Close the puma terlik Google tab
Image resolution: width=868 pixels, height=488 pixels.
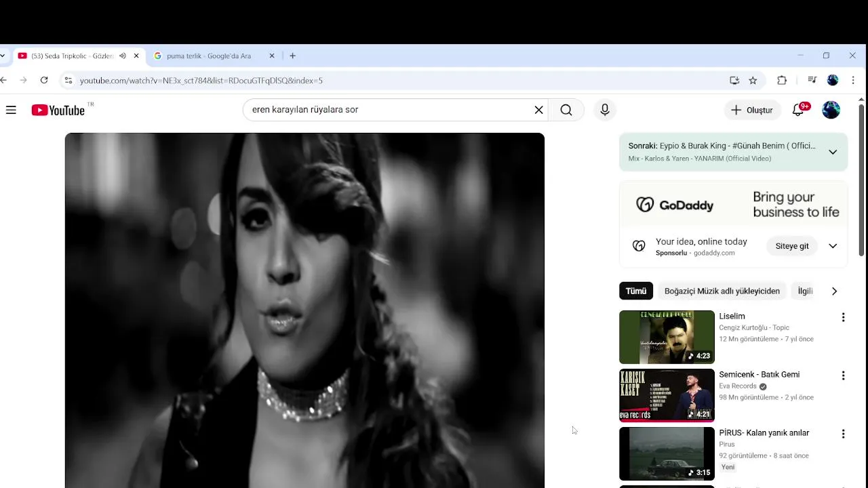click(272, 56)
